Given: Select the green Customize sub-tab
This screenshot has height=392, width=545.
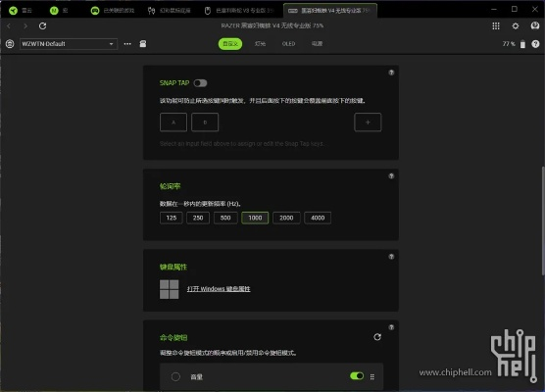Looking at the screenshot, I should pos(230,44).
